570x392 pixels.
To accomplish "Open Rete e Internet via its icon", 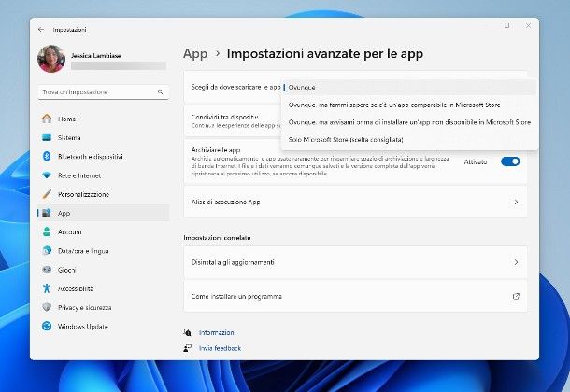I will click(x=46, y=175).
